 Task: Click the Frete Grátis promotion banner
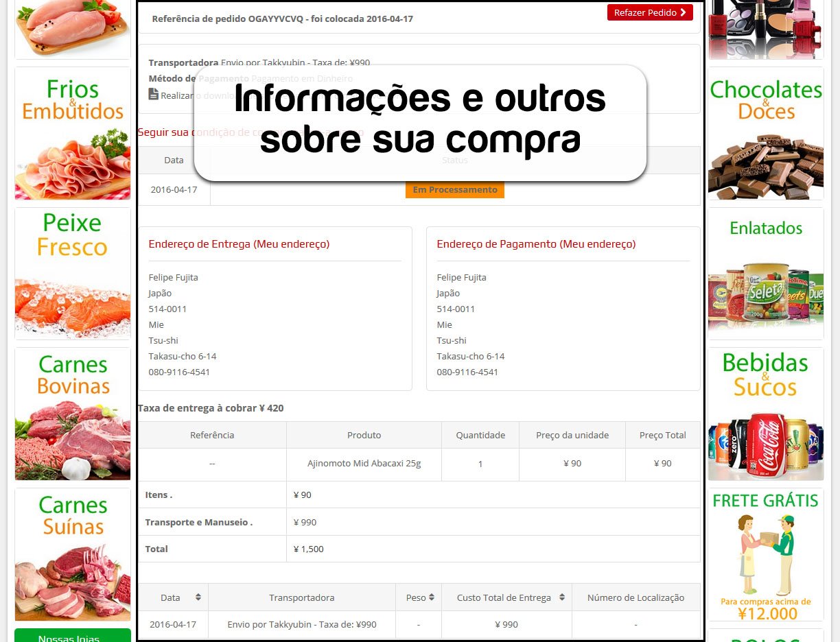click(x=765, y=554)
